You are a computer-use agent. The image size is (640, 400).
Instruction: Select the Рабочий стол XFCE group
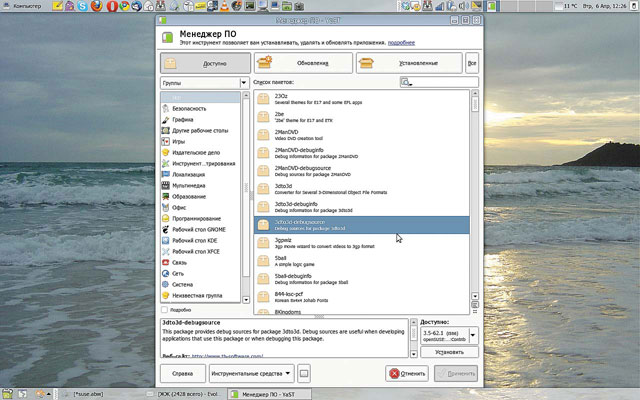[x=200, y=252]
